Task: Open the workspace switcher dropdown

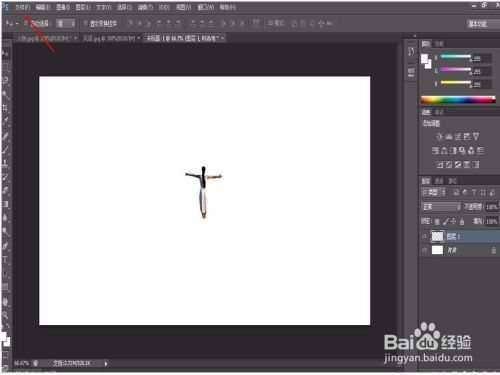Action: click(482, 24)
